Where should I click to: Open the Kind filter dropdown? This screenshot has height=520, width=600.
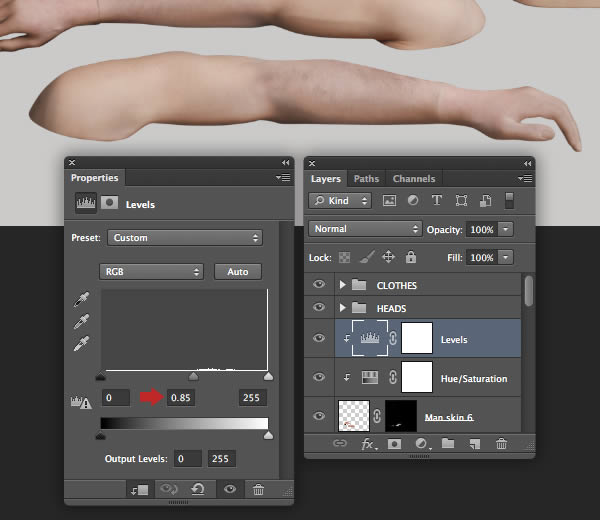pyautogui.click(x=340, y=201)
